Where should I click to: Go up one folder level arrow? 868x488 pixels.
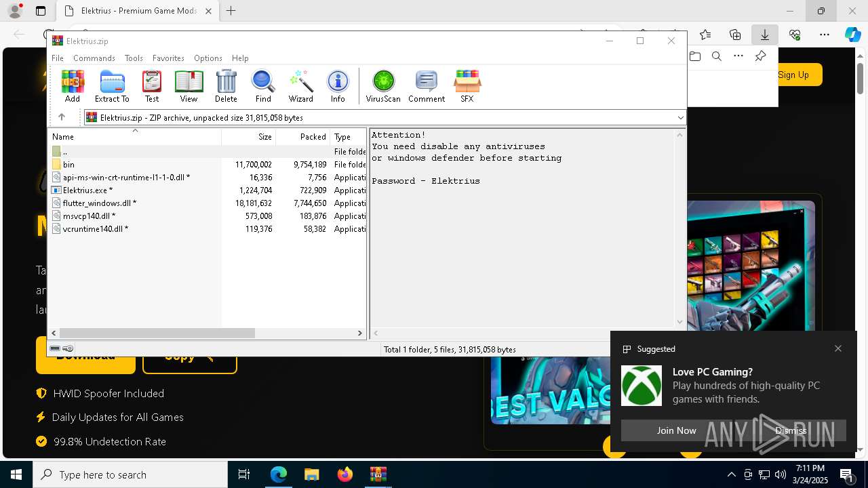pos(61,117)
